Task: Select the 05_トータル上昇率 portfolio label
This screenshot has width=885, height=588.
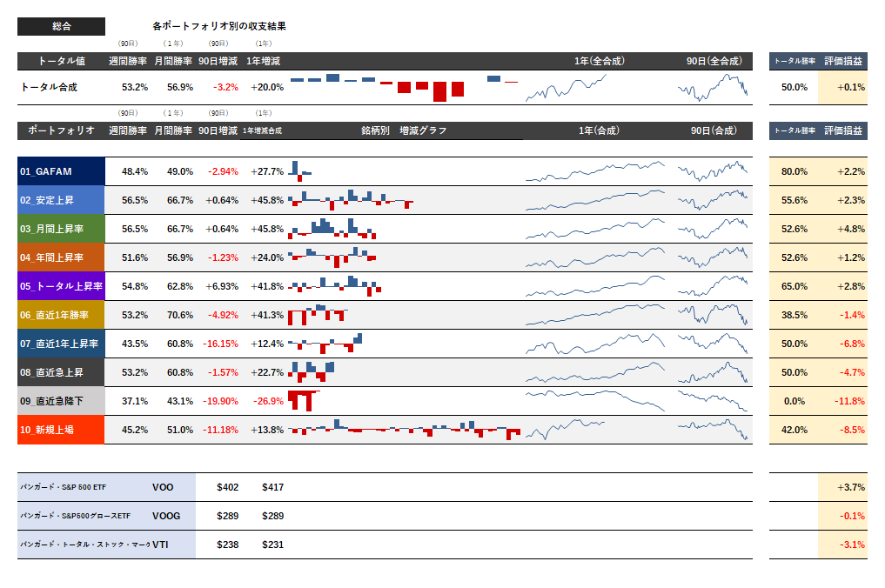Action: [x=61, y=286]
